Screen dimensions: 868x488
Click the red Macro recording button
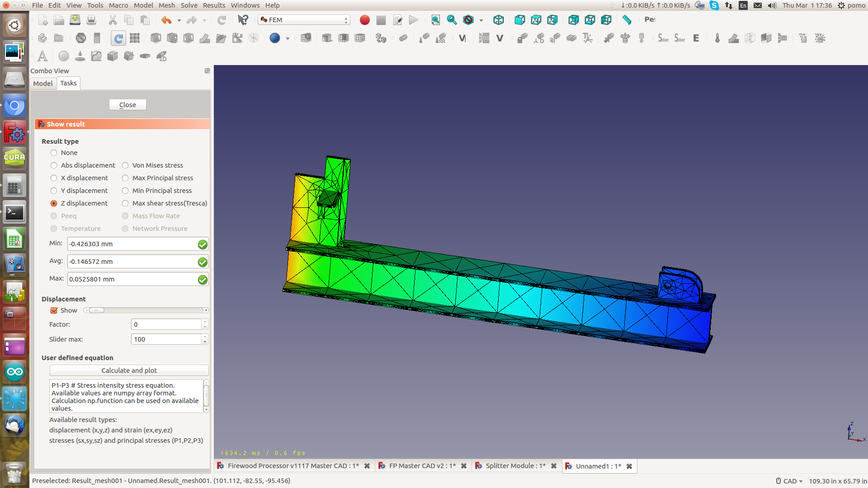[x=365, y=20]
